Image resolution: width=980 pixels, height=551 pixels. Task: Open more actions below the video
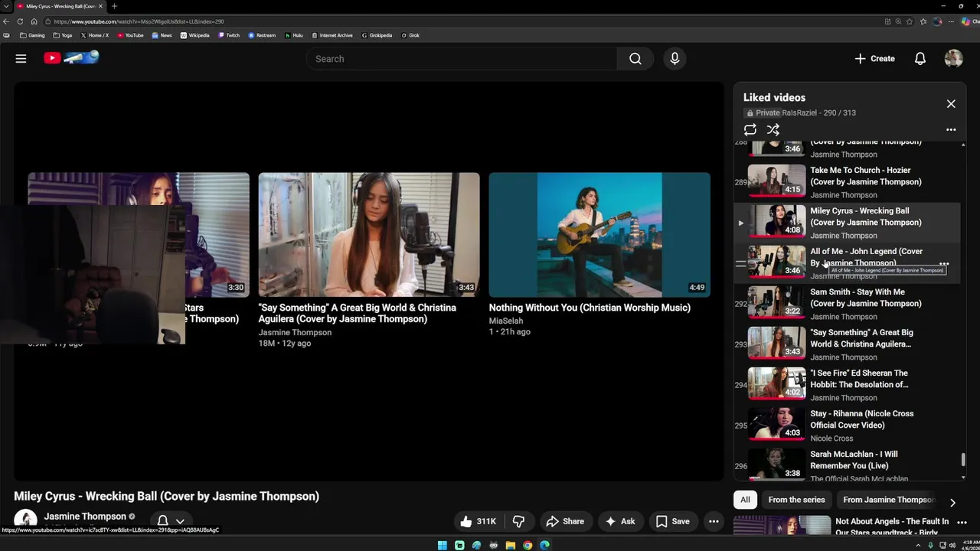[x=714, y=521]
